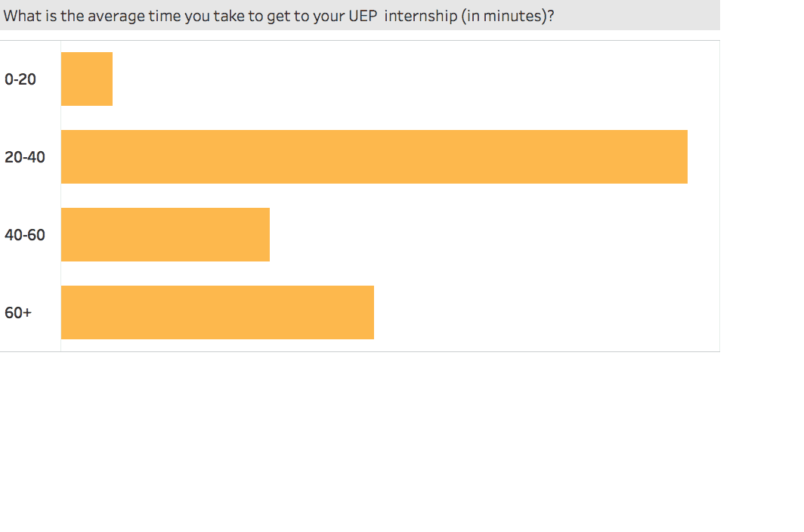Click the longest orange bar for 20-40
Viewport: 804px width, 532px height.
click(374, 156)
